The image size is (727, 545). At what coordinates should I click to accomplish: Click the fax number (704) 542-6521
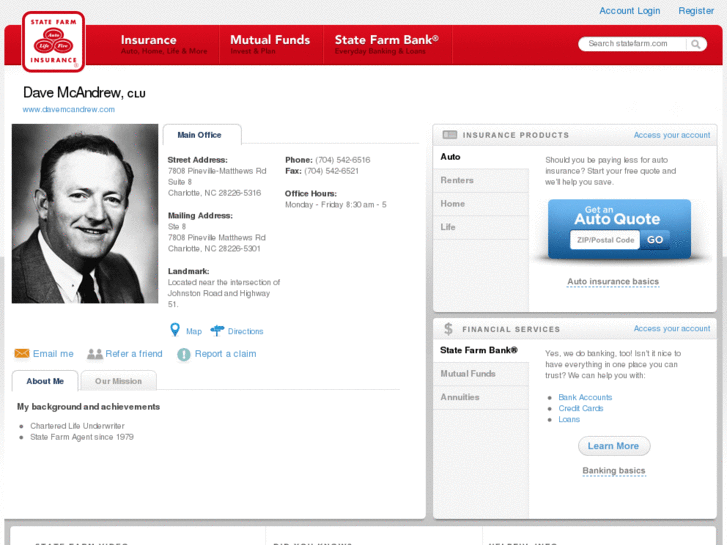pos(332,171)
